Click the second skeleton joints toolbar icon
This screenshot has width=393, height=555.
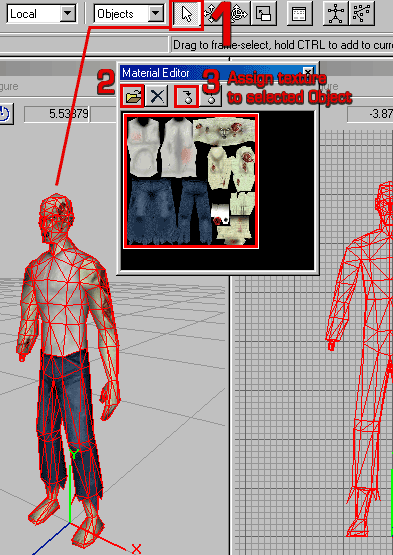pyautogui.click(x=361, y=14)
